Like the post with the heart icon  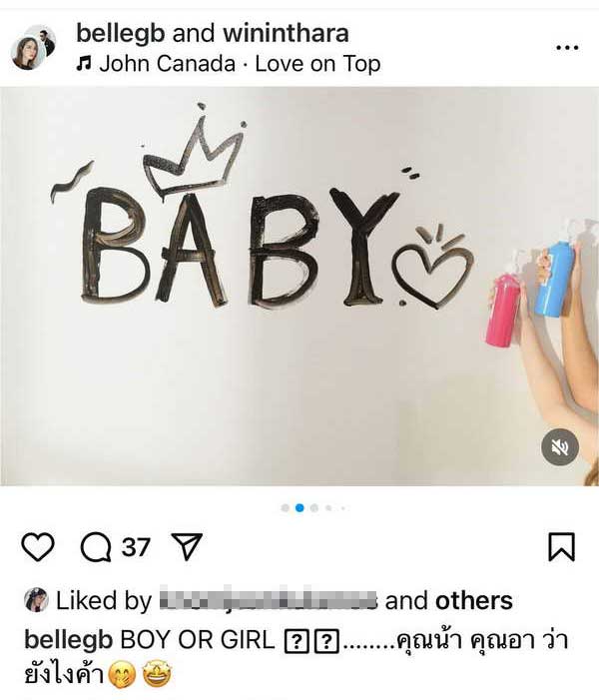[38, 546]
